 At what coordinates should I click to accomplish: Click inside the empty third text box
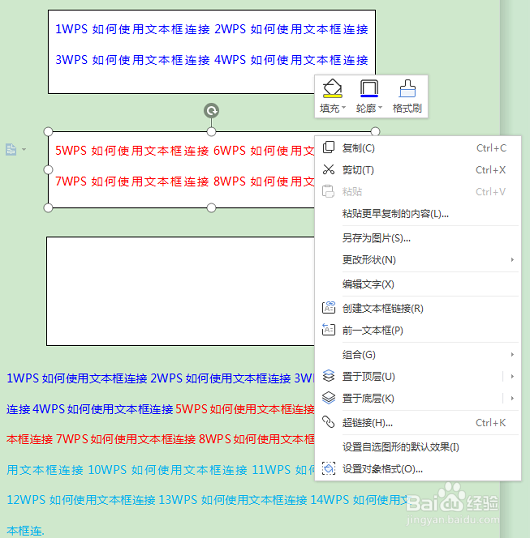click(x=180, y=291)
